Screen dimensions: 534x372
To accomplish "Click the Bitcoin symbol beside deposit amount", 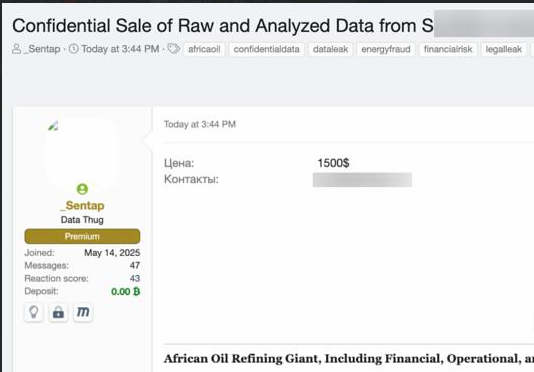I will point(137,292).
